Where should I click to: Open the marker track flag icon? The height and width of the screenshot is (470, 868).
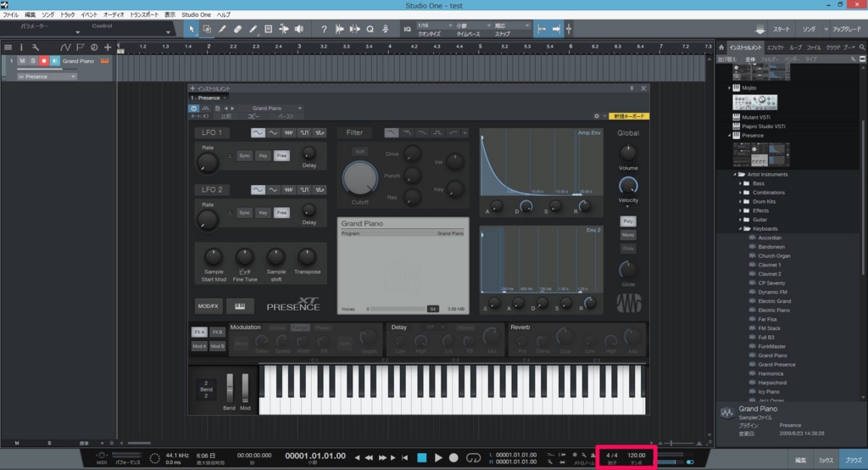(81, 48)
